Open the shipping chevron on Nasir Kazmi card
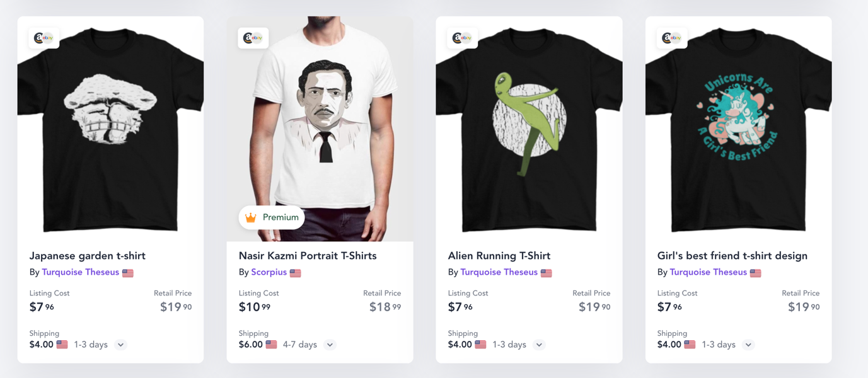 click(x=329, y=345)
